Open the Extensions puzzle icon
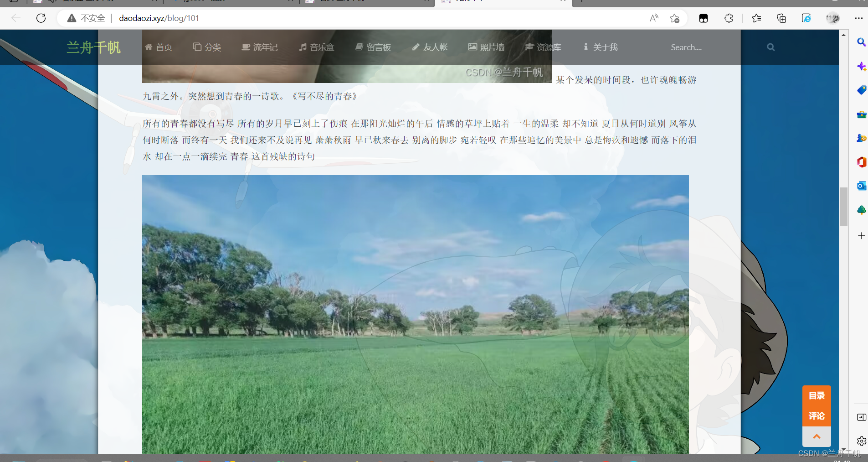The image size is (868, 462). (729, 18)
